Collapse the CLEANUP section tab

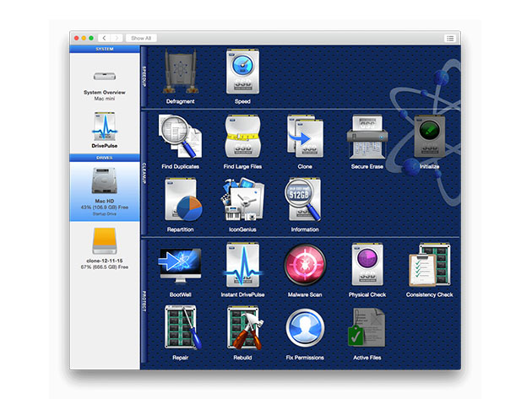[x=144, y=173]
